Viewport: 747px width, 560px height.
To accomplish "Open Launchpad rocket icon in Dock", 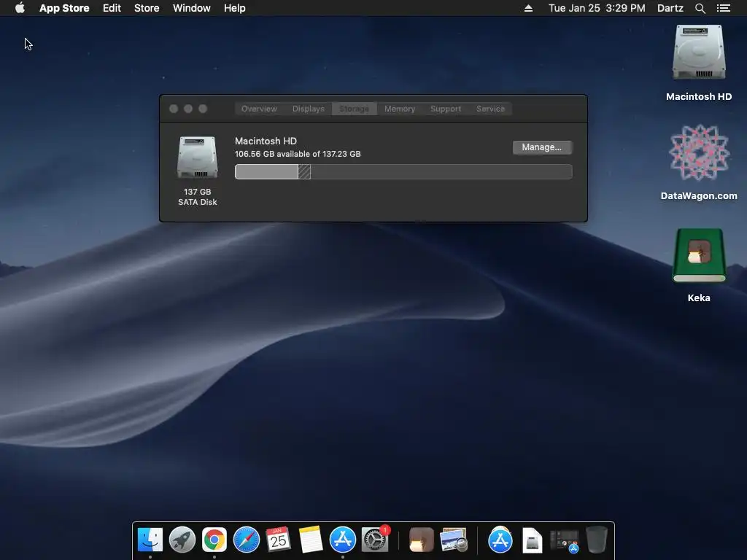I will coord(182,540).
